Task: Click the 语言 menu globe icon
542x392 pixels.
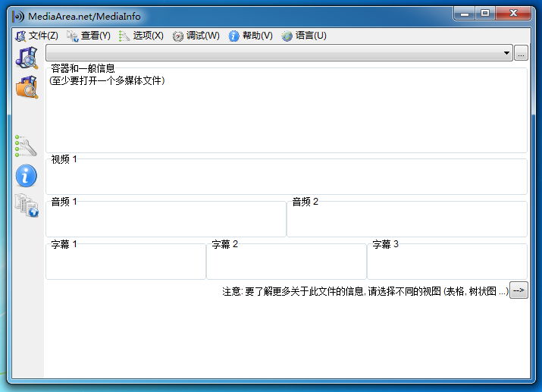Action: click(287, 36)
